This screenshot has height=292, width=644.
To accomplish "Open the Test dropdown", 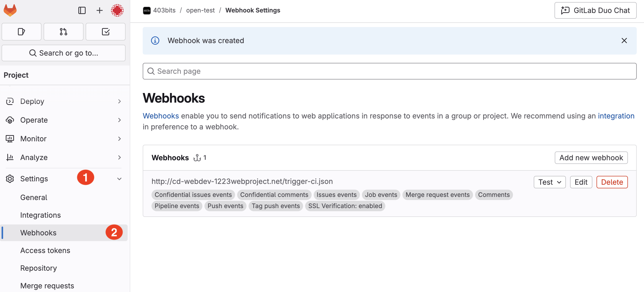I will click(x=550, y=182).
